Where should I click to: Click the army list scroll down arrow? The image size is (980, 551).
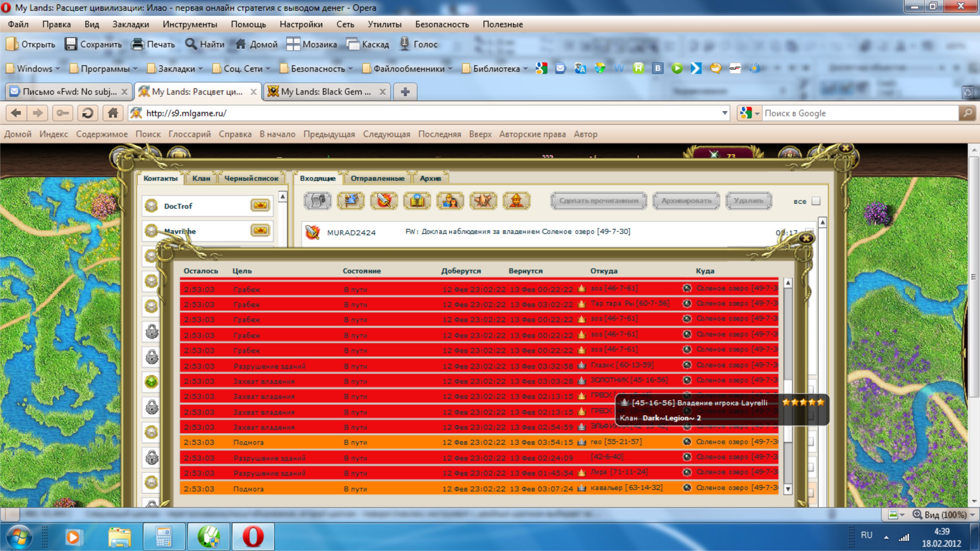click(788, 489)
